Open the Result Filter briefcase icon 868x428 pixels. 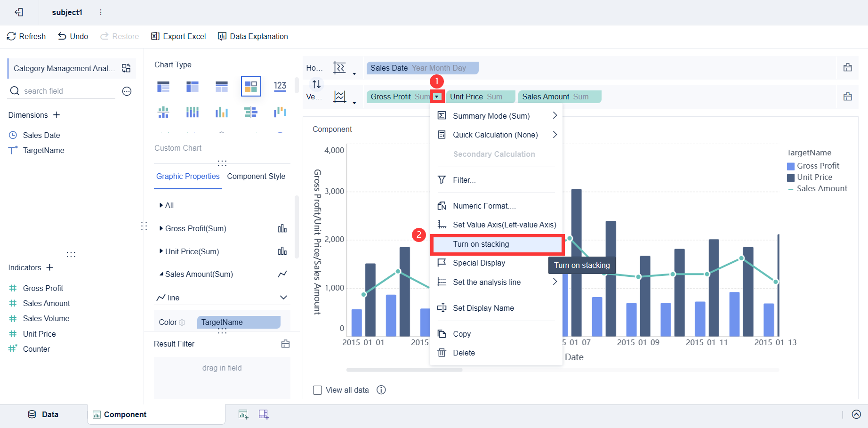tap(285, 344)
